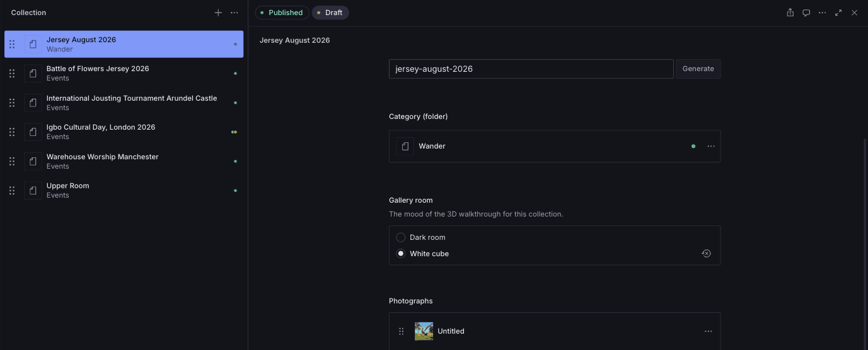
Task: Click the 3D walkthrough mood description
Action: coord(476,214)
